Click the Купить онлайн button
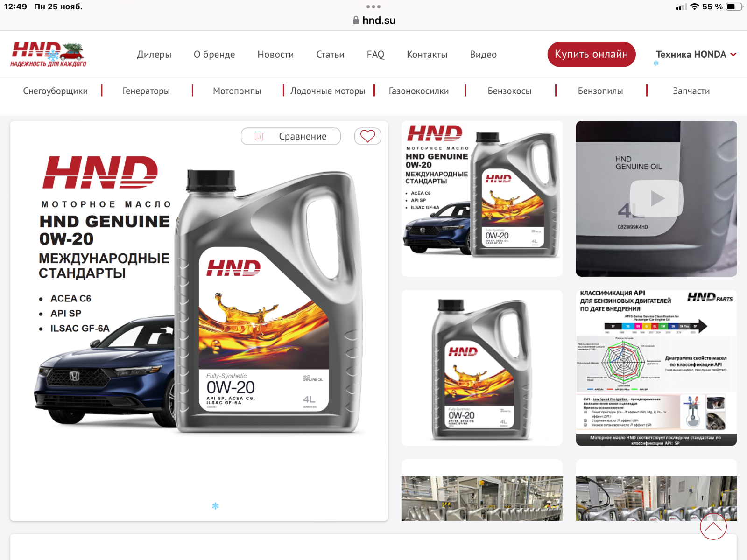Screen dimensions: 747x560 (592, 54)
